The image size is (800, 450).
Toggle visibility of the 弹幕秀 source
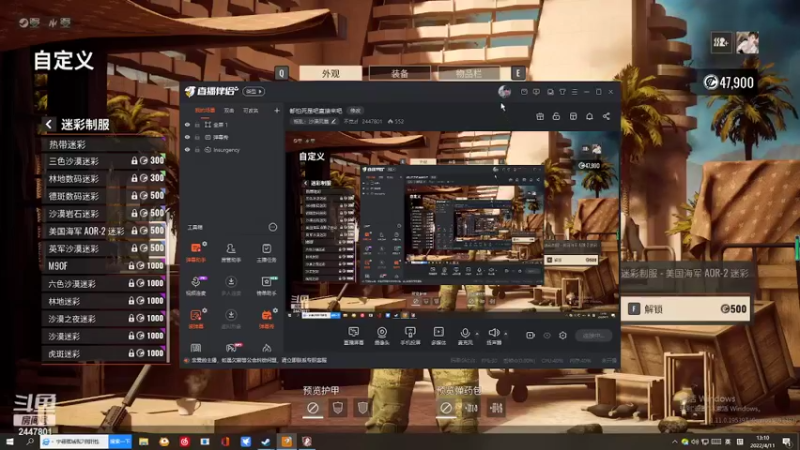(x=187, y=137)
